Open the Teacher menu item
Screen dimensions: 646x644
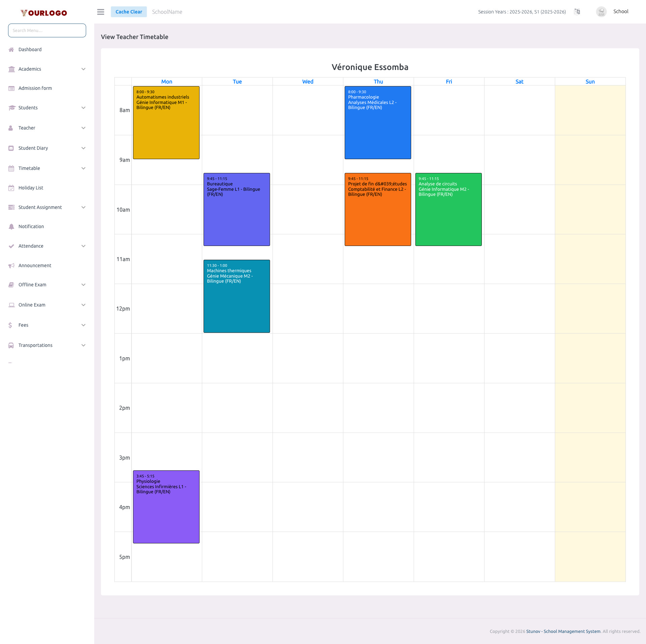[27, 128]
